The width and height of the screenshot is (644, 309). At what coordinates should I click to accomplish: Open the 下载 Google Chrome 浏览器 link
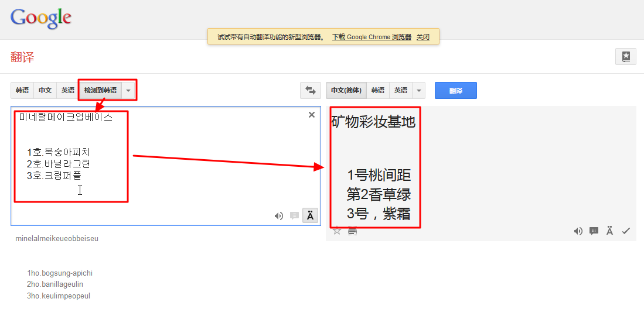click(372, 37)
